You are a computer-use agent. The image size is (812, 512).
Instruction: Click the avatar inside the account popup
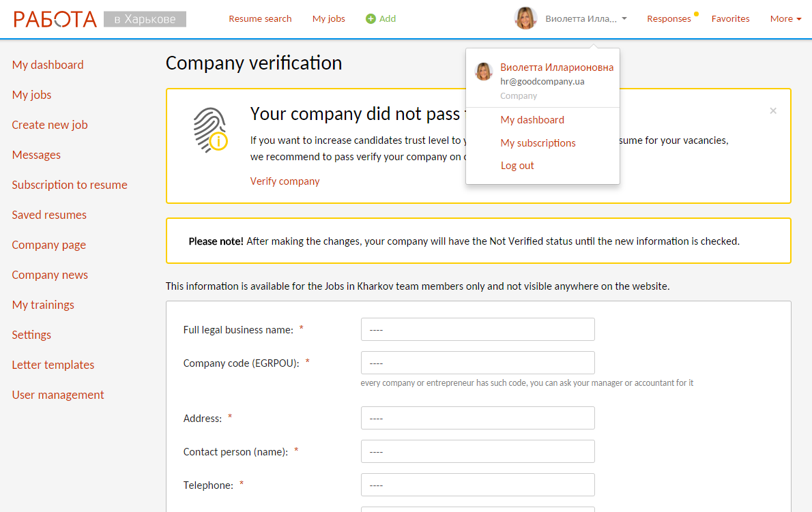coord(484,72)
